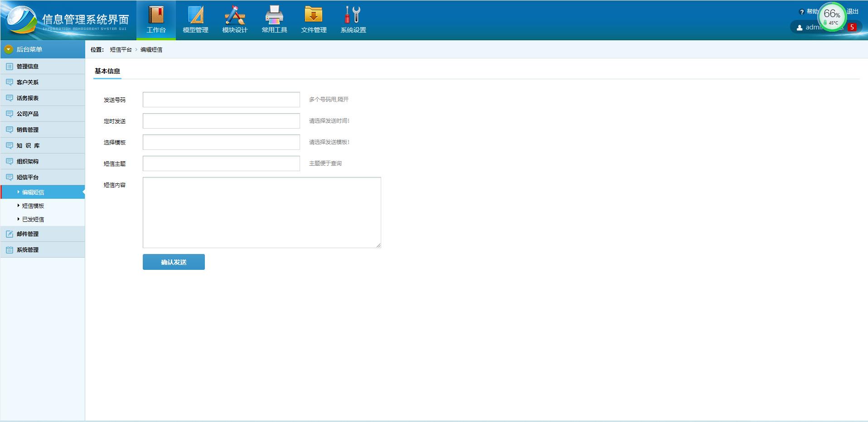Expand the 客户关系 menu section

[28, 82]
